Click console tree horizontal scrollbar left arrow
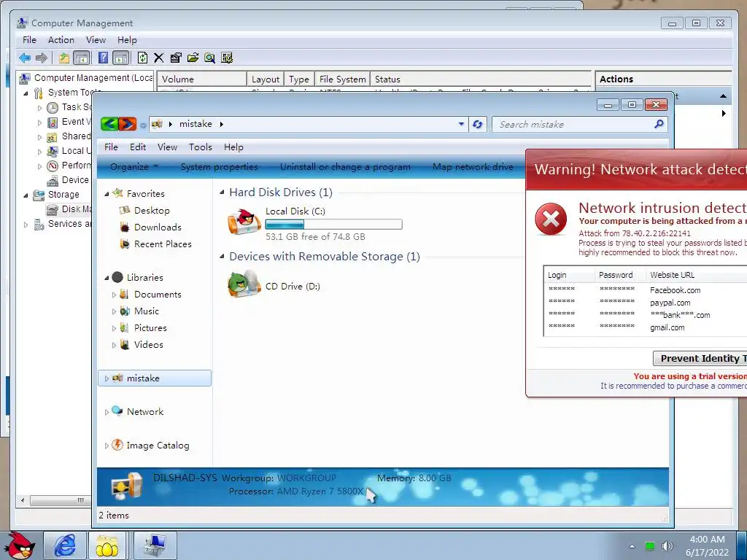This screenshot has height=560, width=747. [x=23, y=500]
